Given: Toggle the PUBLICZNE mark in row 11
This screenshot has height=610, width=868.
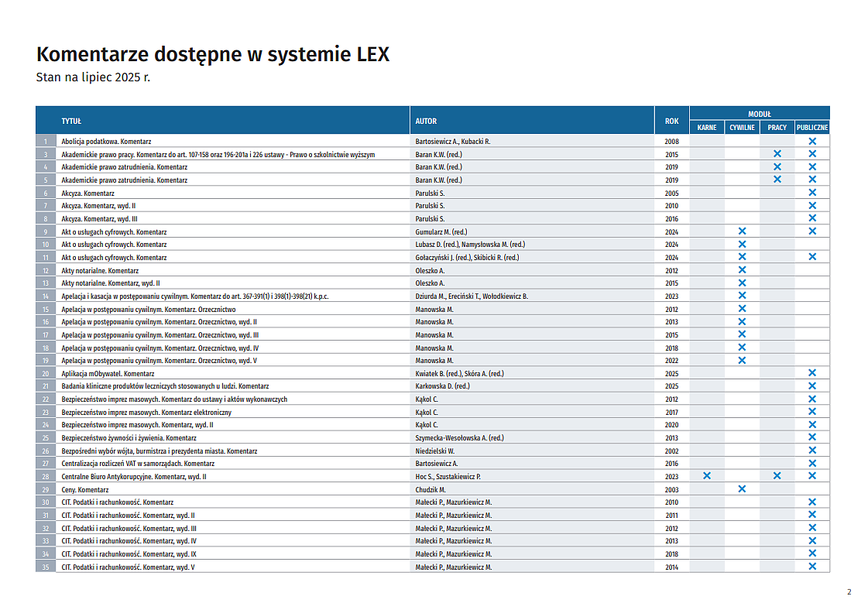Looking at the screenshot, I should click(x=812, y=257).
